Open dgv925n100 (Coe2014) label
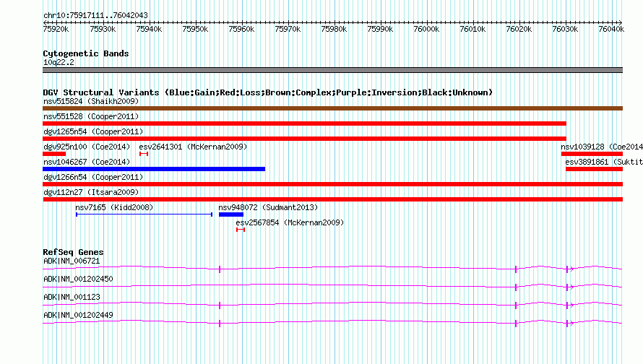Image resolution: width=643 pixels, height=364 pixels. (87, 147)
